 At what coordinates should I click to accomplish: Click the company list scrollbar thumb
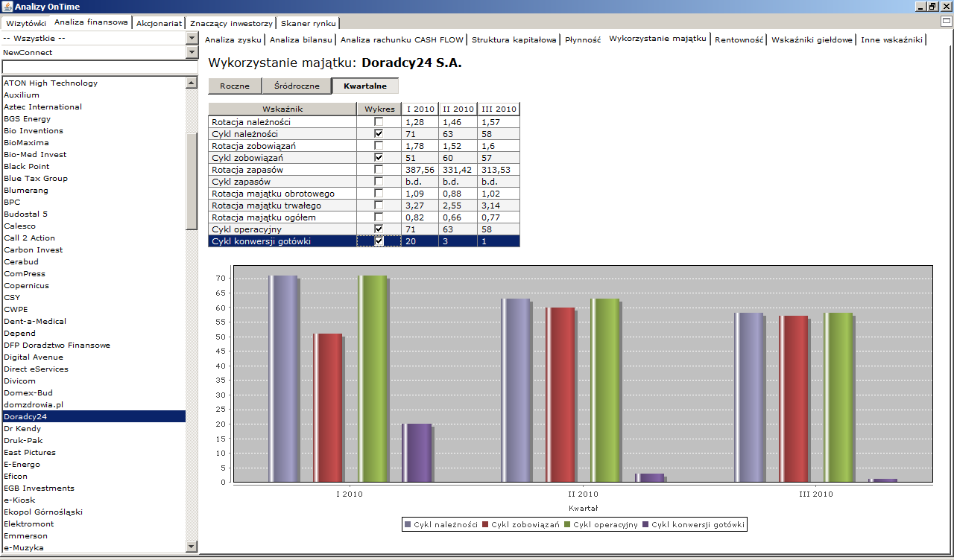pyautogui.click(x=192, y=181)
